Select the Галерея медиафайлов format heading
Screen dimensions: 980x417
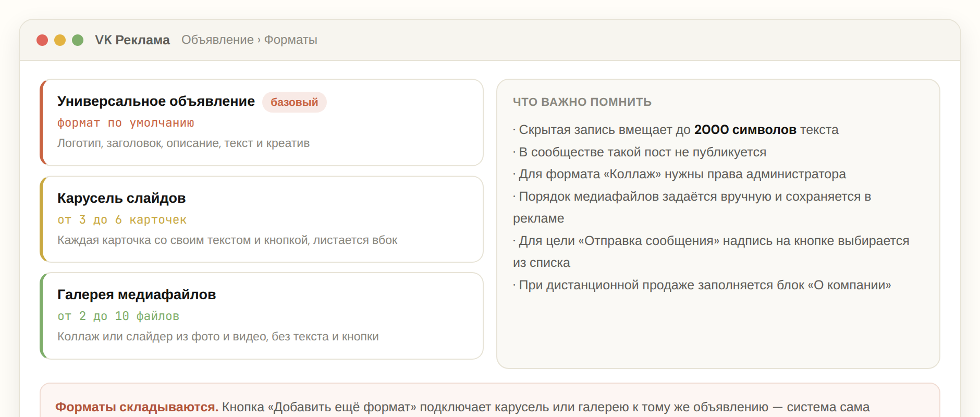[x=137, y=295]
